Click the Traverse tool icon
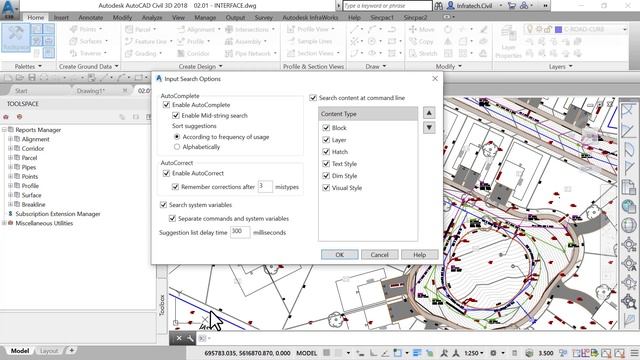The height and width of the screenshot is (360, 640). pyautogui.click(x=73, y=53)
